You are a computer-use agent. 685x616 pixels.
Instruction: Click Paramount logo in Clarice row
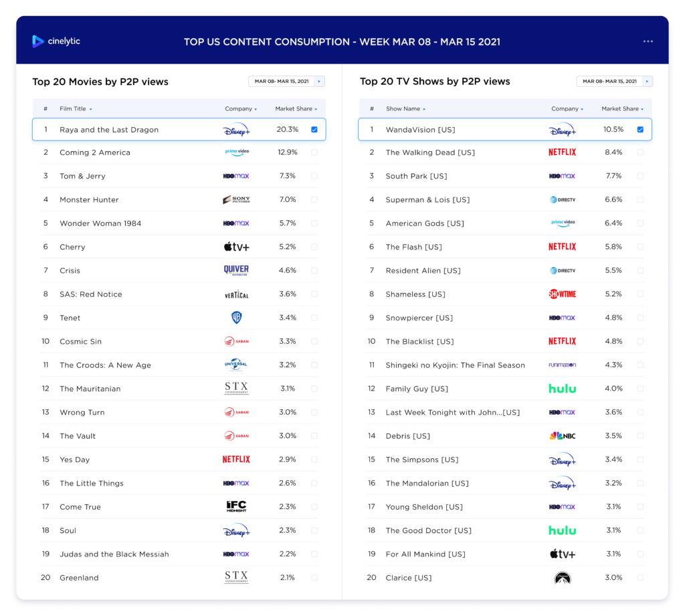point(562,578)
